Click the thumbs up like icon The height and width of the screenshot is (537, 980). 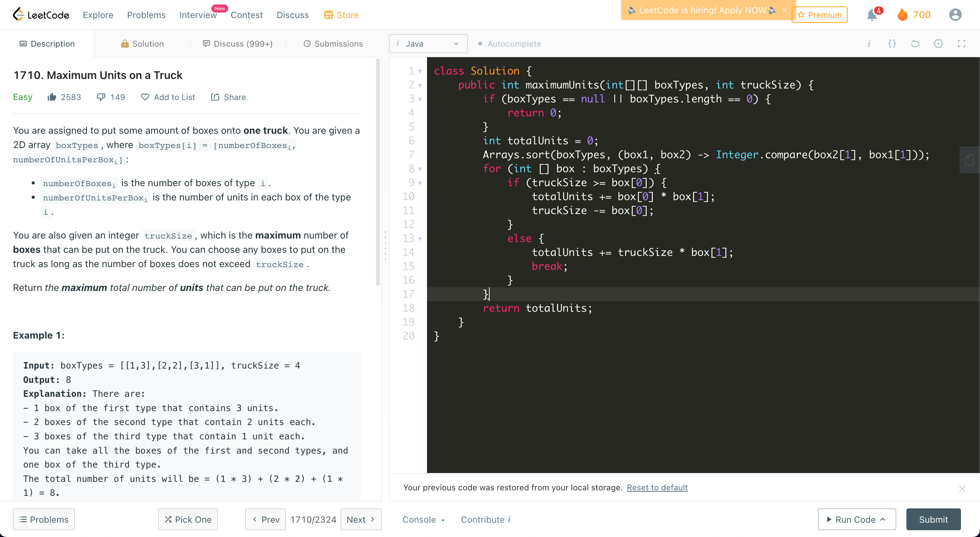coord(52,97)
